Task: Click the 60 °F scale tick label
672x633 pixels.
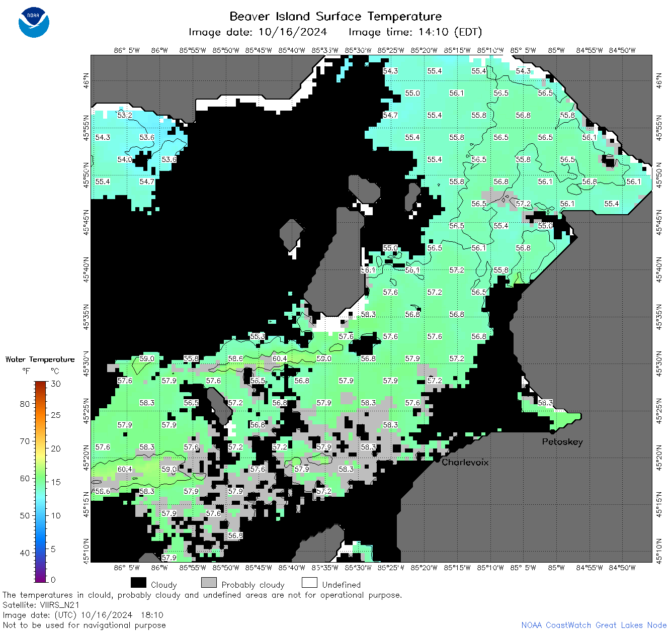Action: 25,478
